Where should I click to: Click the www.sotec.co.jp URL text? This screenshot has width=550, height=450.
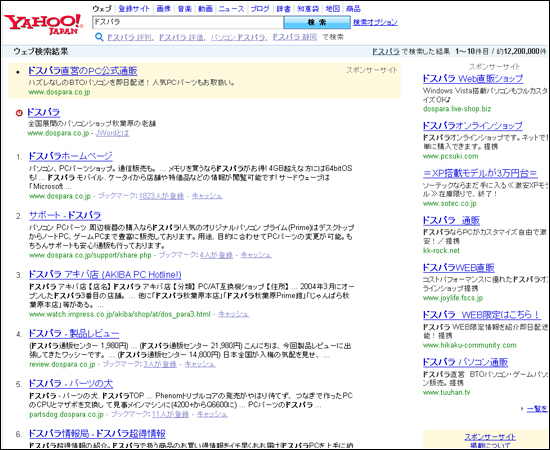coord(450,204)
